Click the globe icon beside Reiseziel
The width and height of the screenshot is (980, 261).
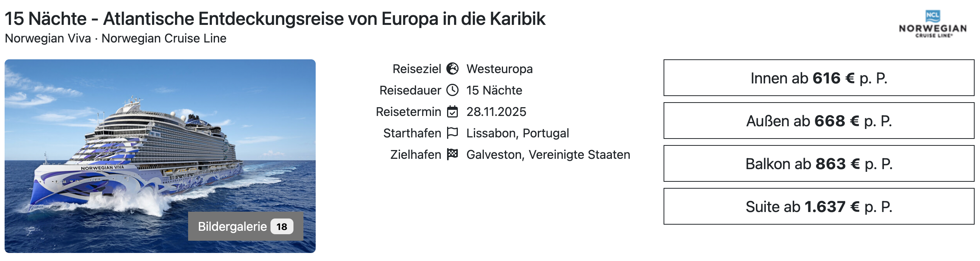pos(452,69)
